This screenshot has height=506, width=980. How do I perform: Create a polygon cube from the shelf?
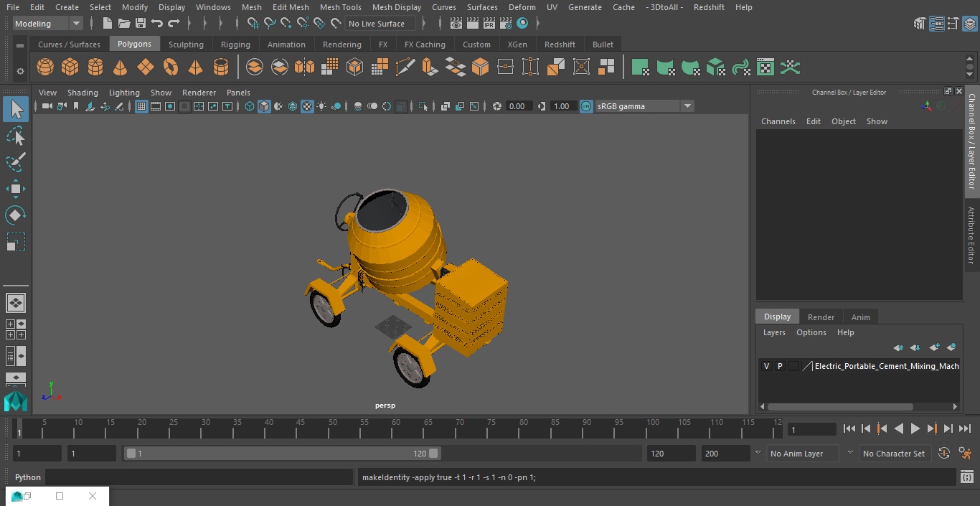70,67
